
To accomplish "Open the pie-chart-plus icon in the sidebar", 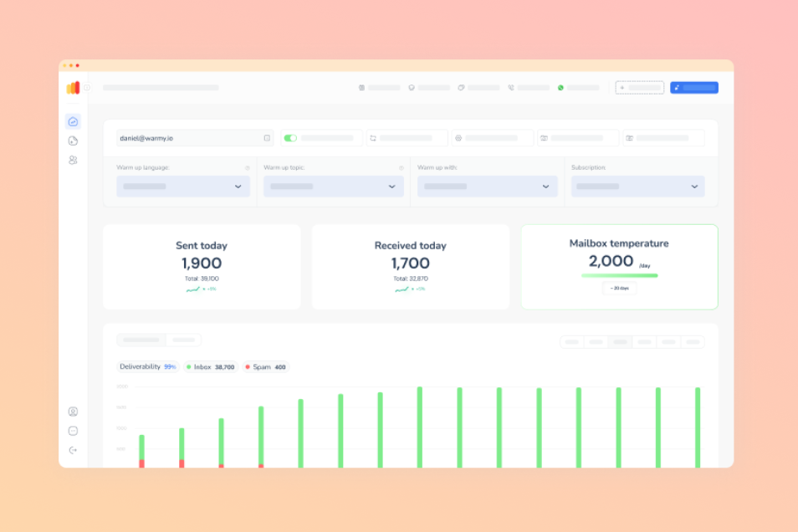I will pos(74,141).
